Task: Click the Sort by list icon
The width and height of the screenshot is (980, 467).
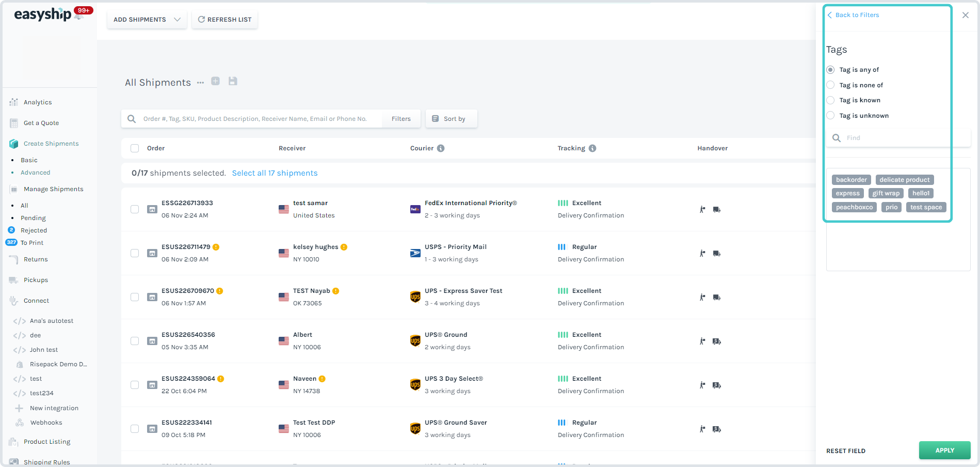Action: [435, 119]
